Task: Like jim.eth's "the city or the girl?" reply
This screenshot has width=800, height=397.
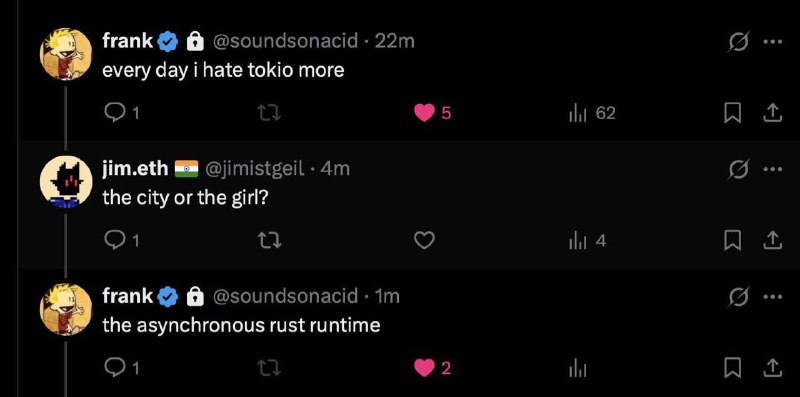Action: point(424,240)
